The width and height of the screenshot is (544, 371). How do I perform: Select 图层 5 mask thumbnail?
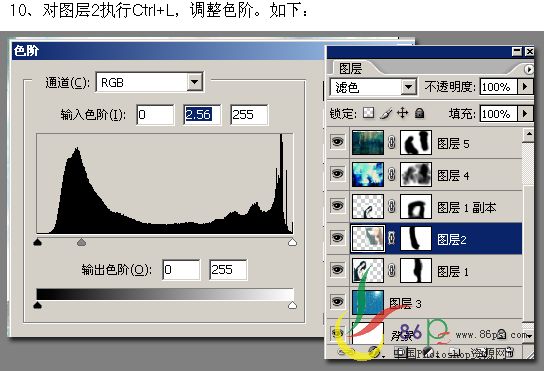point(416,142)
